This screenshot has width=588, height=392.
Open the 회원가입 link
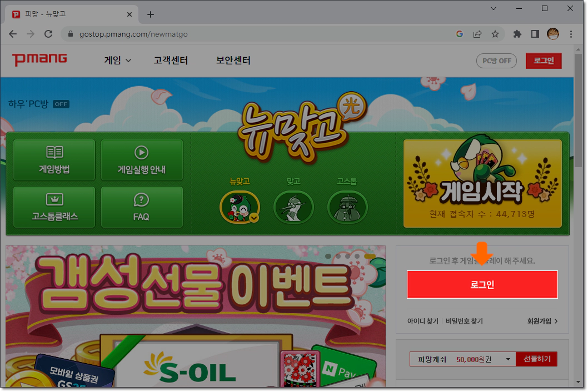click(x=542, y=321)
